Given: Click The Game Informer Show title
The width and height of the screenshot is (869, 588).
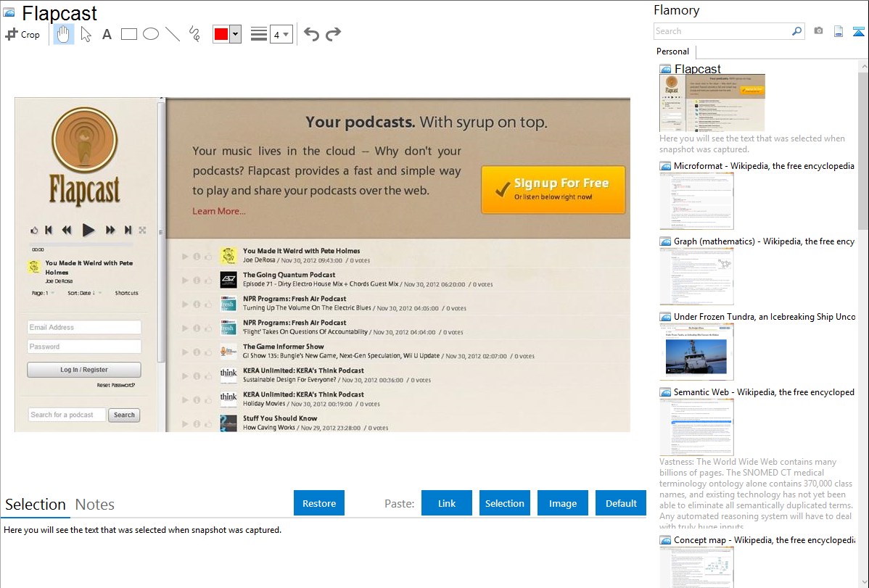Looking at the screenshot, I should [x=283, y=347].
